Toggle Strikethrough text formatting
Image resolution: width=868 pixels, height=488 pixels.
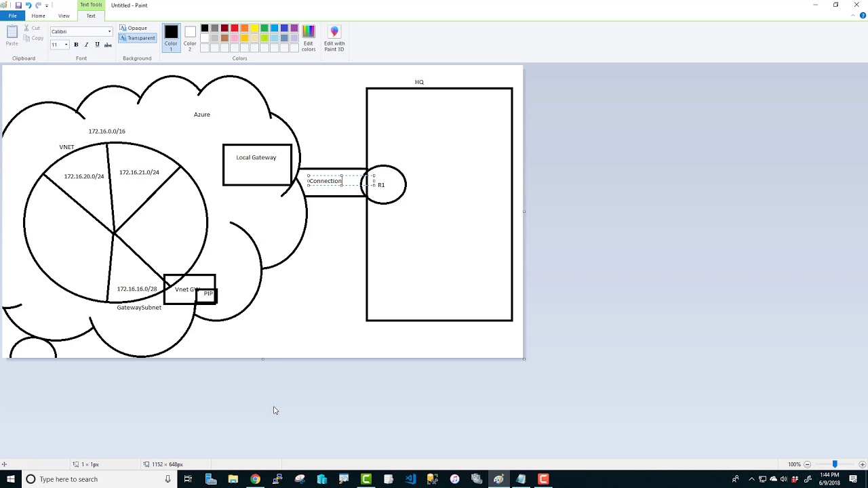pyautogui.click(x=108, y=45)
